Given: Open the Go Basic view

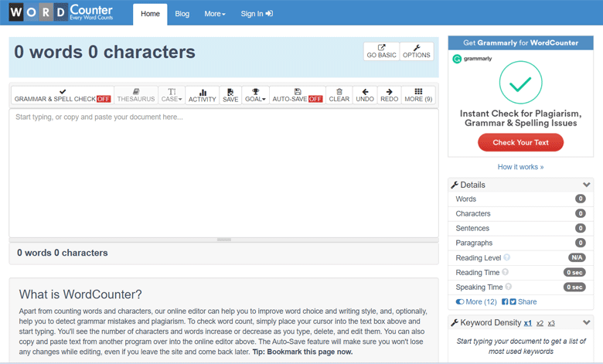Looking at the screenshot, I should coord(381,51).
